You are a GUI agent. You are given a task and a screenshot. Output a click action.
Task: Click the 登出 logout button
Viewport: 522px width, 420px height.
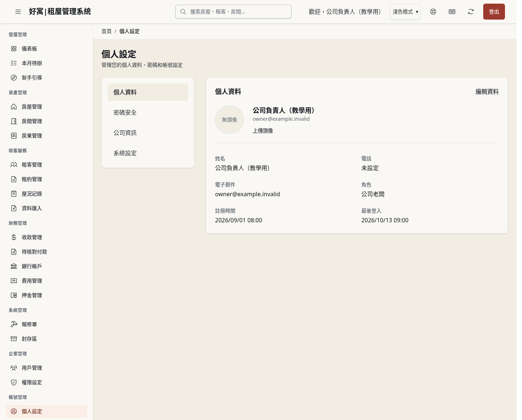(494, 12)
